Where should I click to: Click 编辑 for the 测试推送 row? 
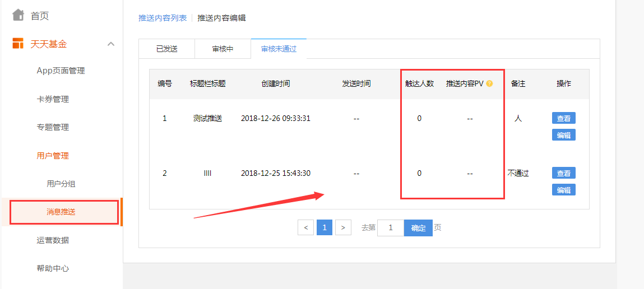click(x=563, y=134)
